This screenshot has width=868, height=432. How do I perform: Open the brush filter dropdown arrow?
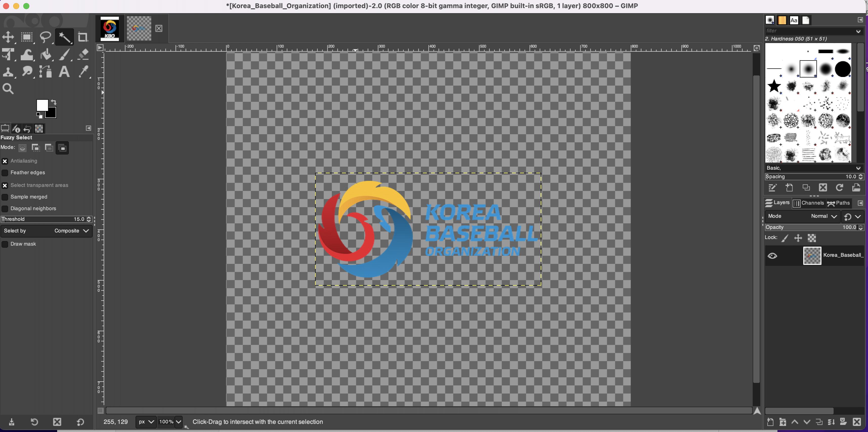[858, 31]
